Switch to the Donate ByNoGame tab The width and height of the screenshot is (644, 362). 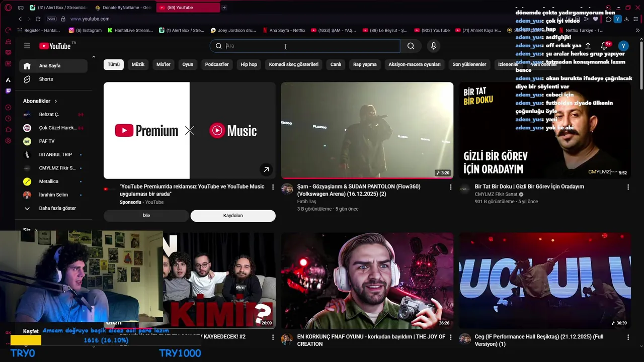point(123,8)
